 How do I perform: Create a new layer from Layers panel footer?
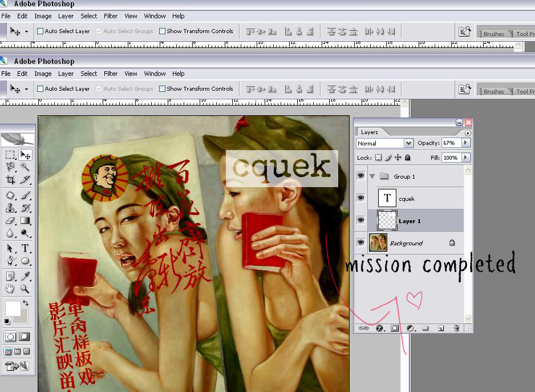[441, 328]
